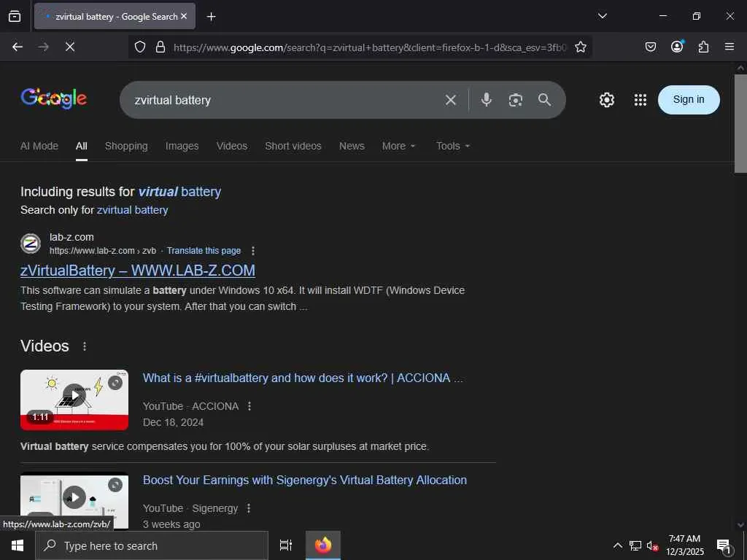Show hidden system tray icons
Screen dimensions: 747x560
617,545
